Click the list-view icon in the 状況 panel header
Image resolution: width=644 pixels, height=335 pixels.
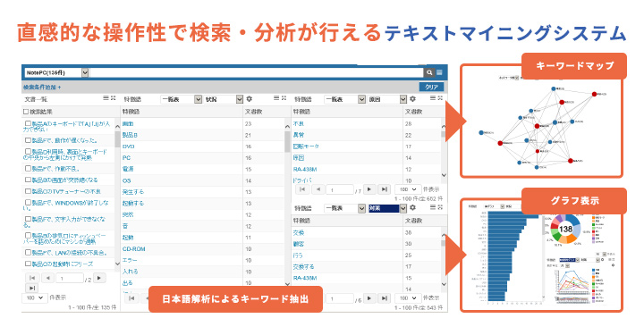(x=276, y=98)
